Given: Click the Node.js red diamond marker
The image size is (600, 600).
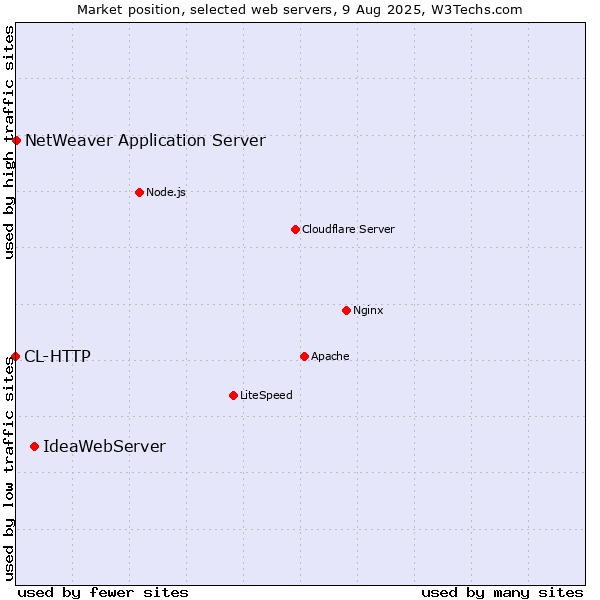Looking at the screenshot, I should [x=140, y=192].
